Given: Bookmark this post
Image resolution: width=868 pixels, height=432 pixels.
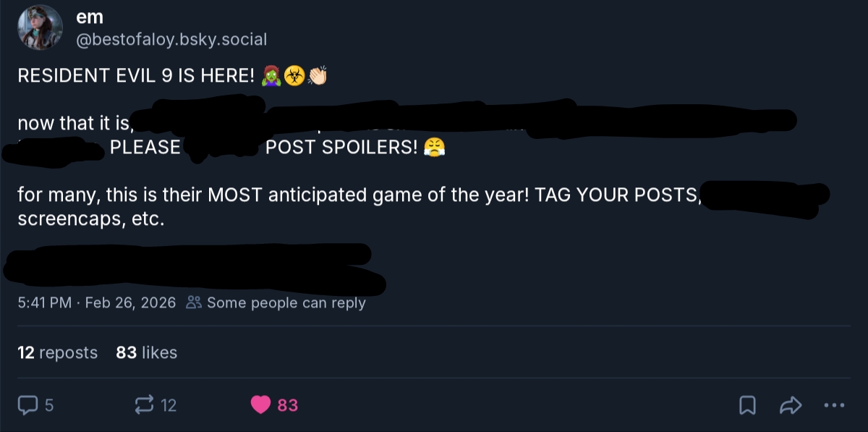Looking at the screenshot, I should tap(747, 405).
